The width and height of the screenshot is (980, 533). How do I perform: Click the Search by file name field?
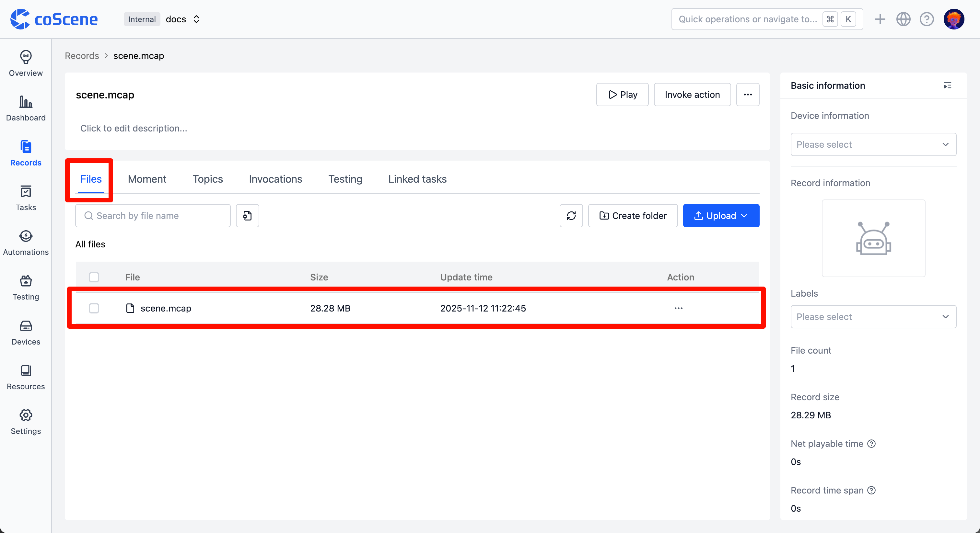pyautogui.click(x=153, y=216)
